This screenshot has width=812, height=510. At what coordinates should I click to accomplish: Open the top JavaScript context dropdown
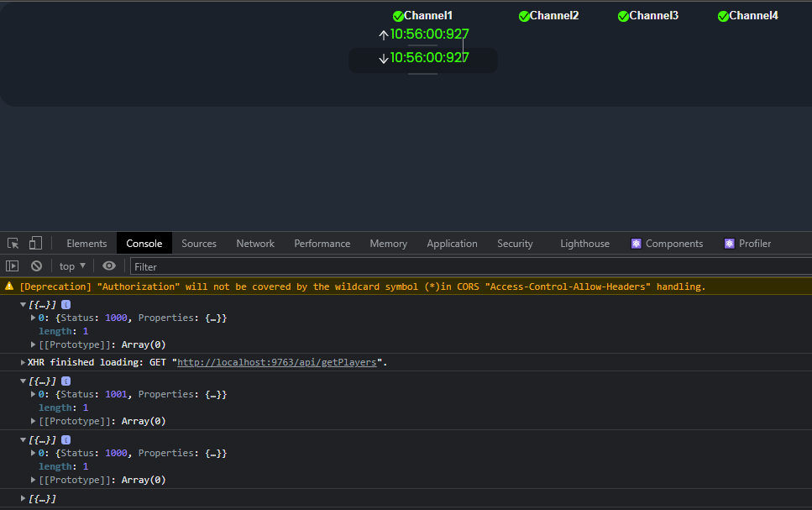(71, 266)
